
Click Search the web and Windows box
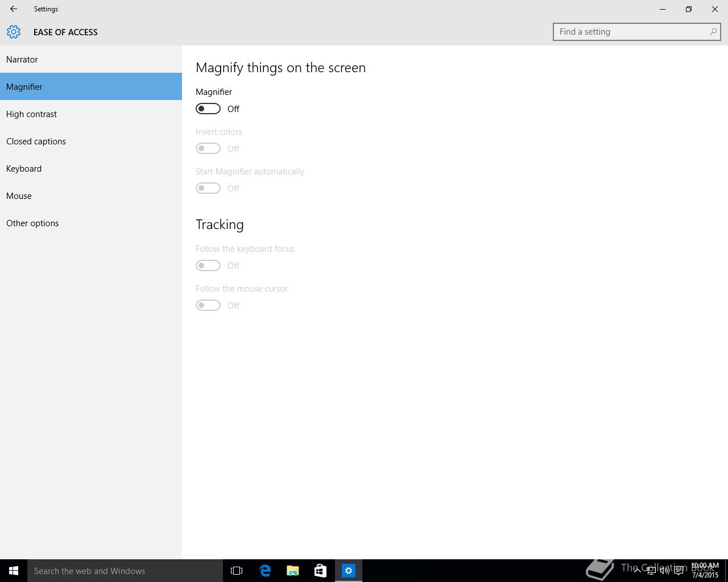(x=125, y=571)
